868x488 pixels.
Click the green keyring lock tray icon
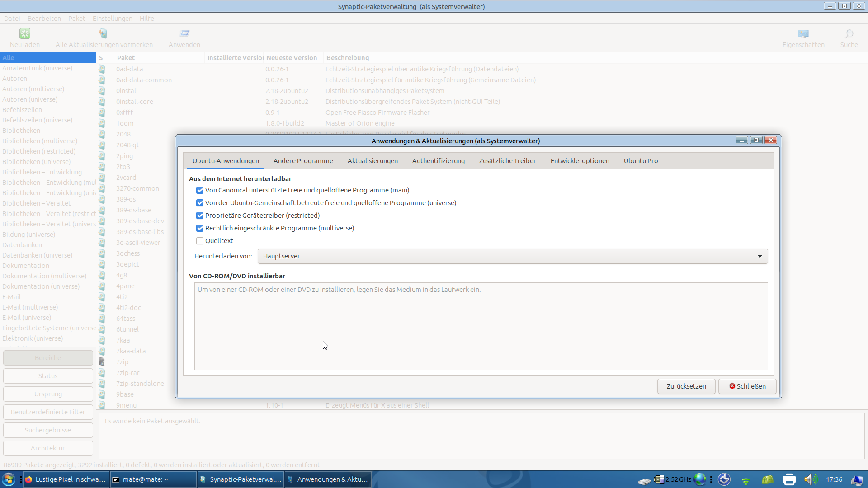pyautogui.click(x=768, y=479)
